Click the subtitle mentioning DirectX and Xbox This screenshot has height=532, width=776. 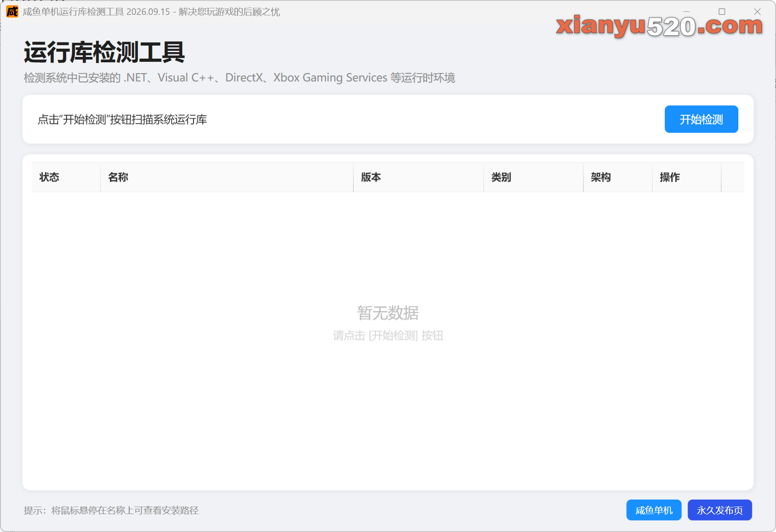pyautogui.click(x=239, y=78)
